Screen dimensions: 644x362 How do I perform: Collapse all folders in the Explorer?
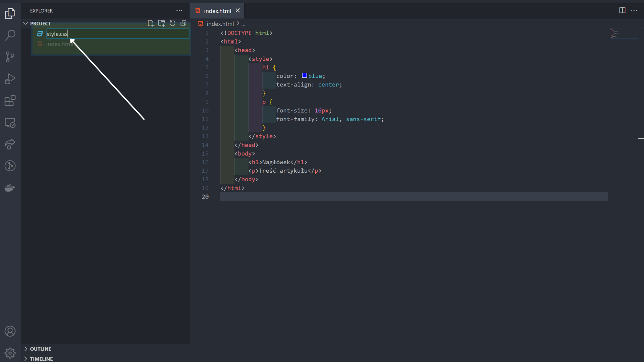coord(184,23)
